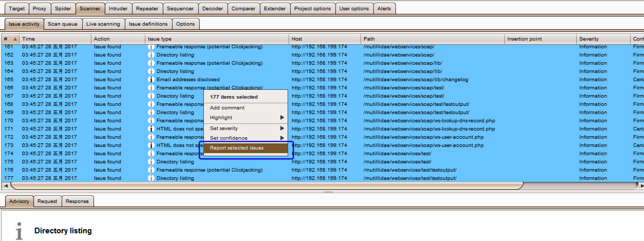This screenshot has height=241, width=644.
Task: Open the Scanner Options sub-tab
Action: tap(185, 24)
